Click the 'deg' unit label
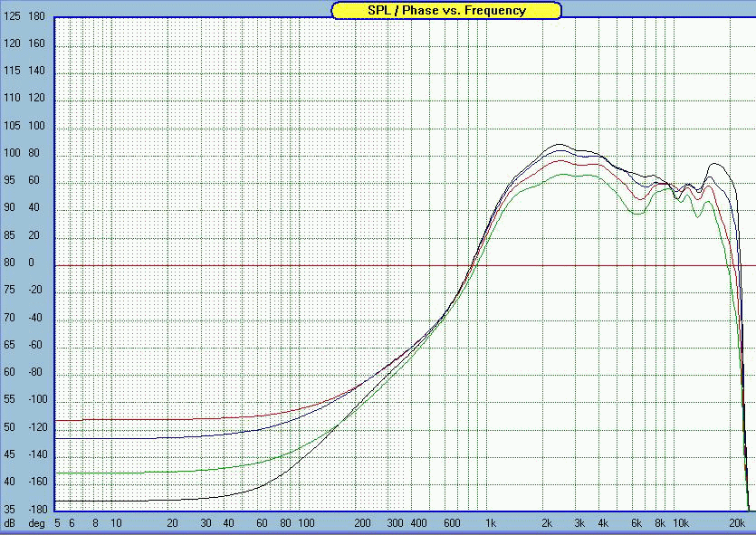Viewport: 756px width, 535px height. click(36, 523)
